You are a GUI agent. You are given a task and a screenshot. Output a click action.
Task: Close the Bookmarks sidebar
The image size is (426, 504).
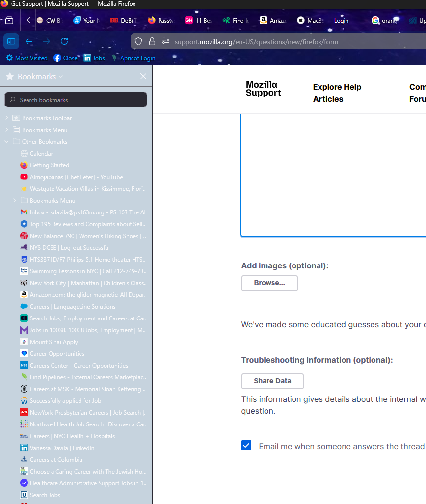pos(143,76)
